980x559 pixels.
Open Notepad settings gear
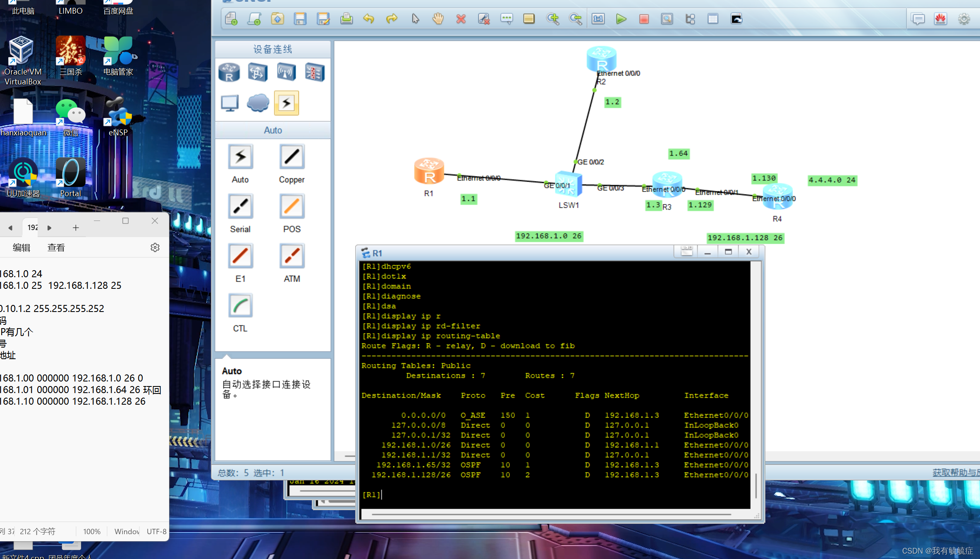[x=155, y=247]
